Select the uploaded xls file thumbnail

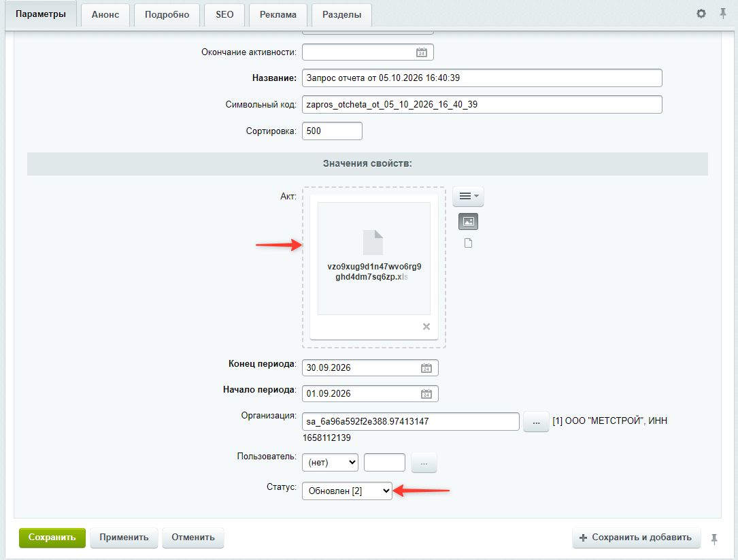[x=374, y=259]
